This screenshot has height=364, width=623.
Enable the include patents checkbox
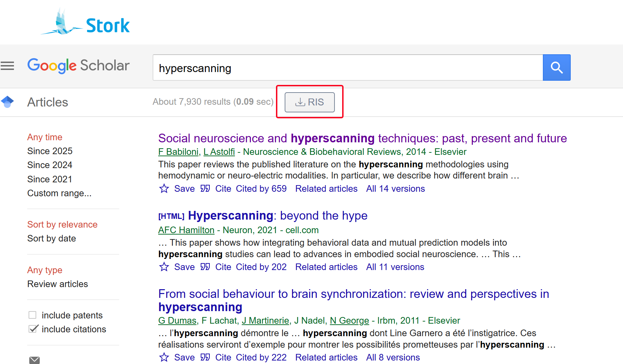coord(32,315)
